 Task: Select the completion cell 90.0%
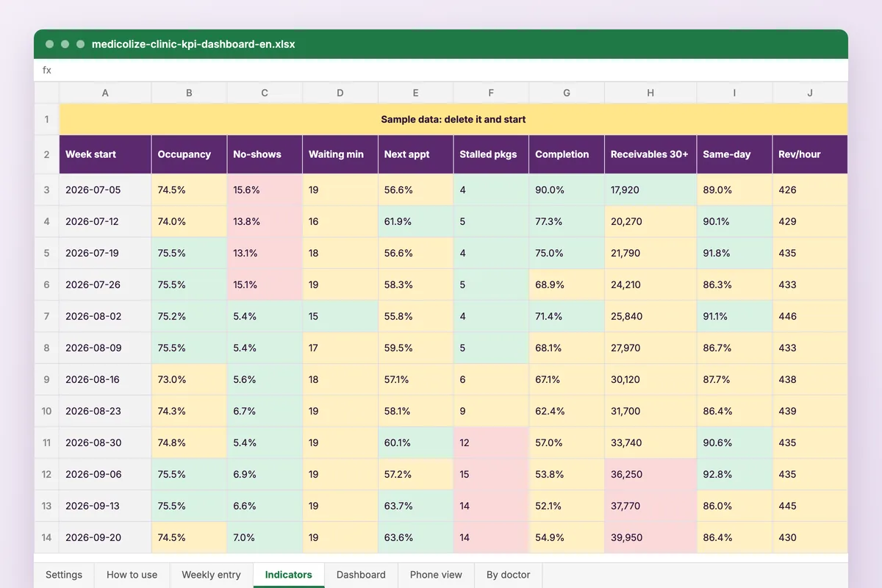[567, 190]
